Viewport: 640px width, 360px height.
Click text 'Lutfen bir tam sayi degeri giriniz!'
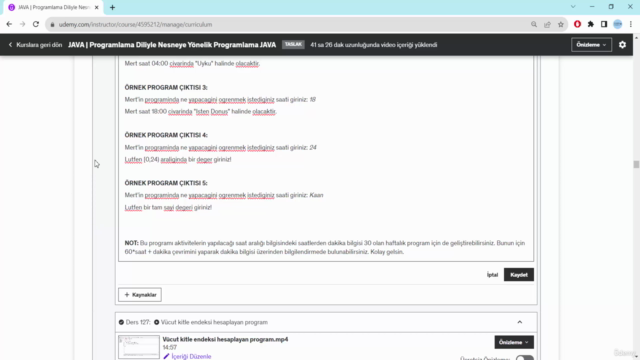coord(168,207)
